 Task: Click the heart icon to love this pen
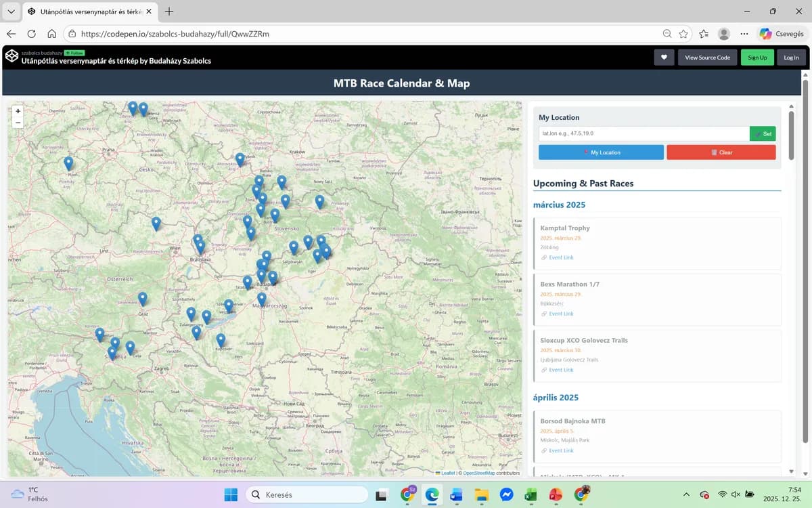tap(664, 58)
